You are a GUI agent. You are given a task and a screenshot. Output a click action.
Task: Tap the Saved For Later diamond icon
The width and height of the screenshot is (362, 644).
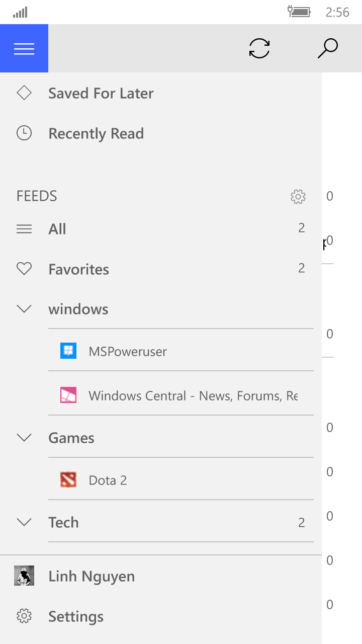click(24, 93)
